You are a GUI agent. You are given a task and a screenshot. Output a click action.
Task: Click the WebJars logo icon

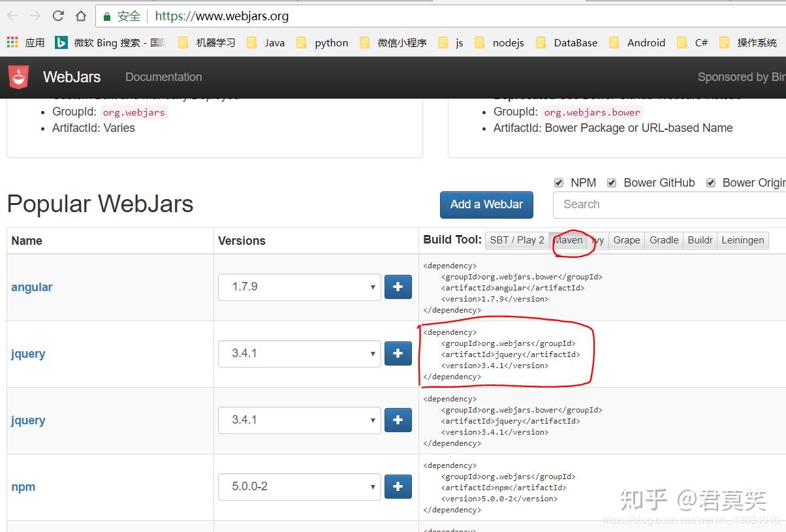pos(18,76)
